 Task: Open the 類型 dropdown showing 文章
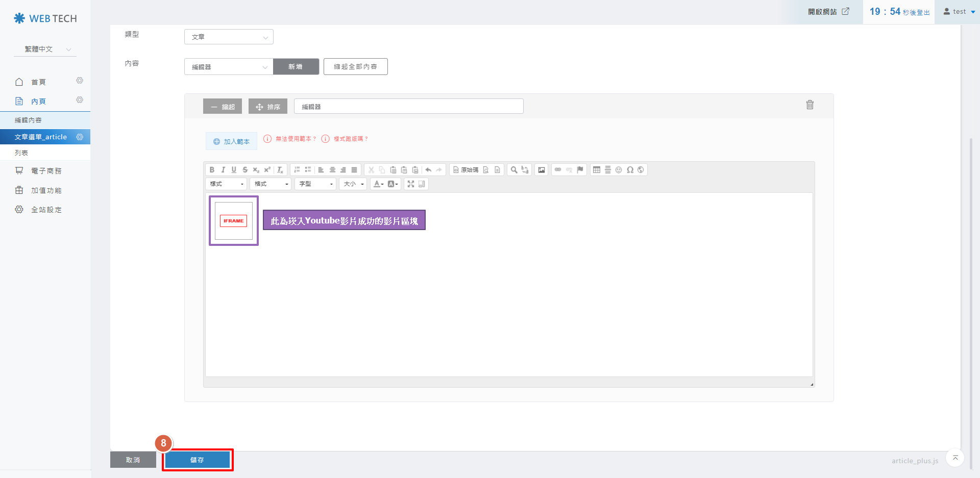click(229, 37)
